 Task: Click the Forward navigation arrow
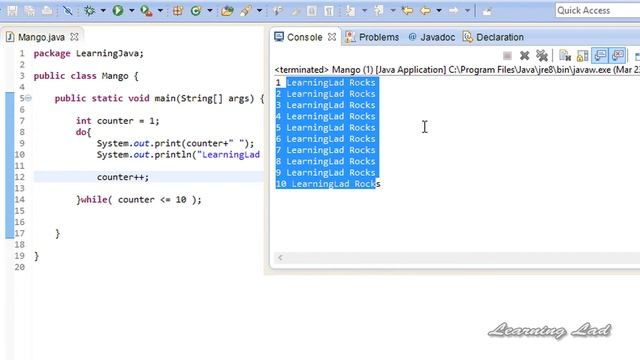coord(453,11)
